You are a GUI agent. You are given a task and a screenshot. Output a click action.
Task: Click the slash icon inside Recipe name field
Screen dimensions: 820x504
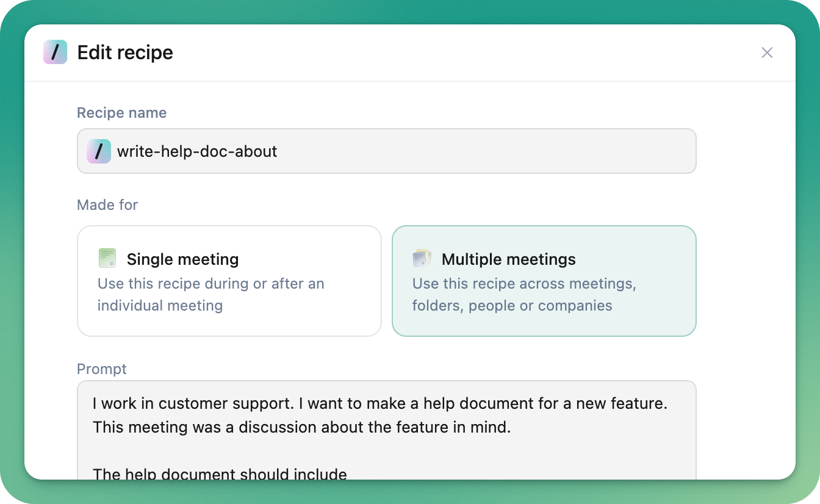tap(99, 151)
